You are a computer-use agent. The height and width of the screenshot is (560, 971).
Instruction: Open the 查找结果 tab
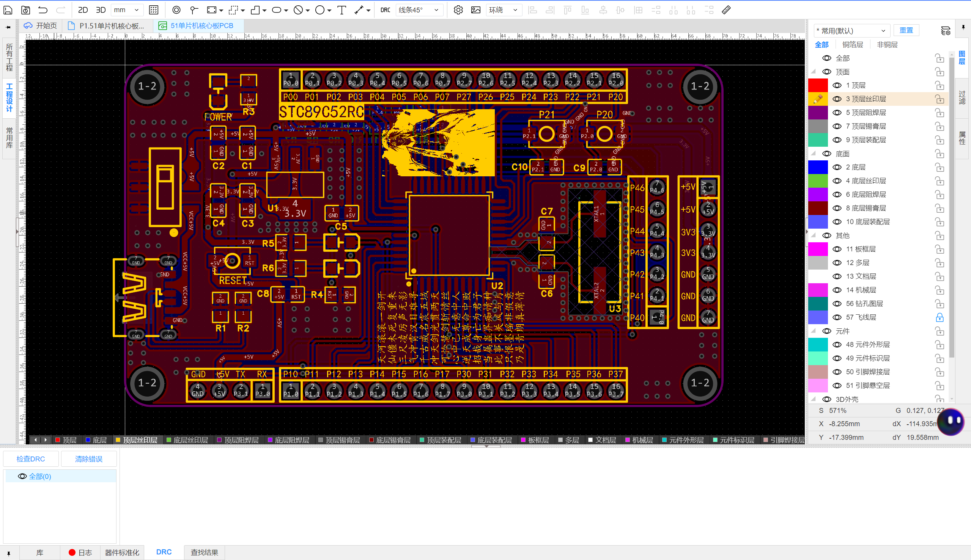pyautogui.click(x=205, y=553)
